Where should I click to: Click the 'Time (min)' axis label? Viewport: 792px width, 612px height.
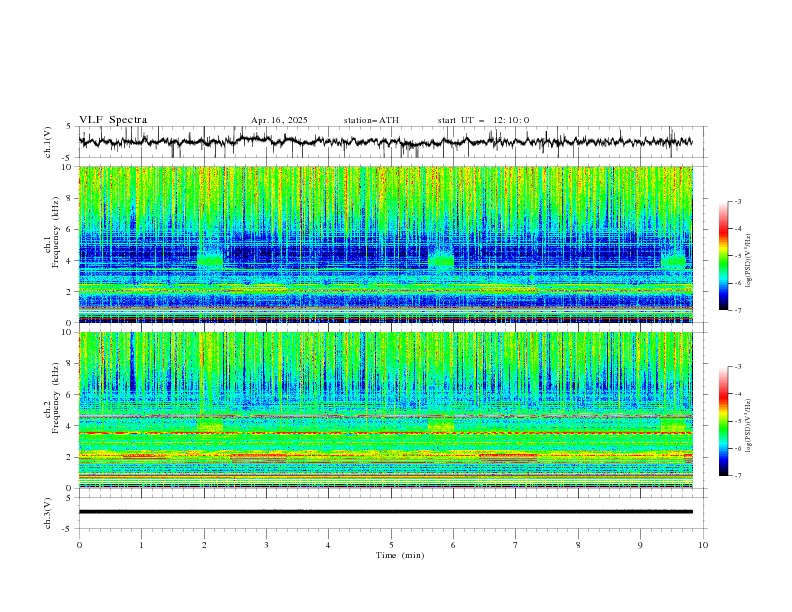click(x=400, y=555)
